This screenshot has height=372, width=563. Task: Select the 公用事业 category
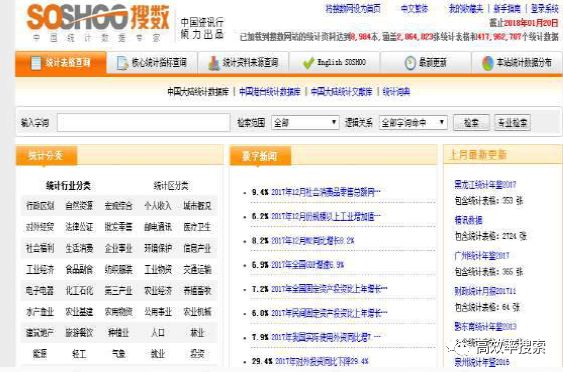[158, 312]
